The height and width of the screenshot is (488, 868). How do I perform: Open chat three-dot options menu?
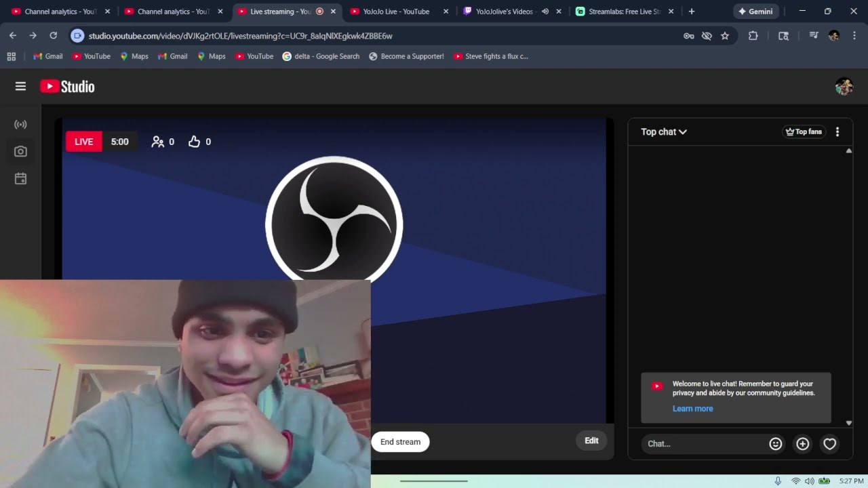[837, 132]
